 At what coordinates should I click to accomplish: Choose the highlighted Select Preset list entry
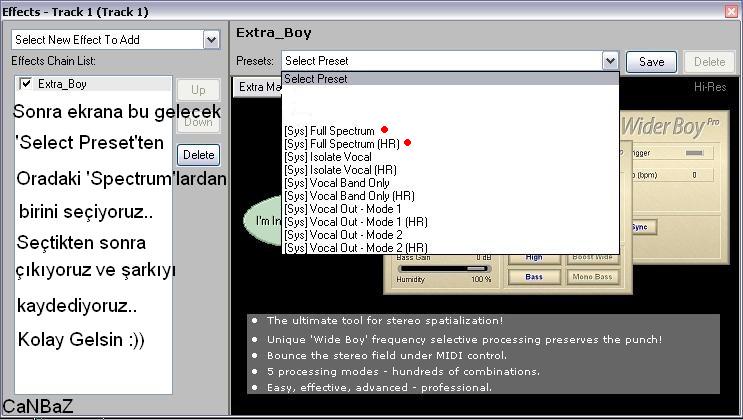click(450, 79)
